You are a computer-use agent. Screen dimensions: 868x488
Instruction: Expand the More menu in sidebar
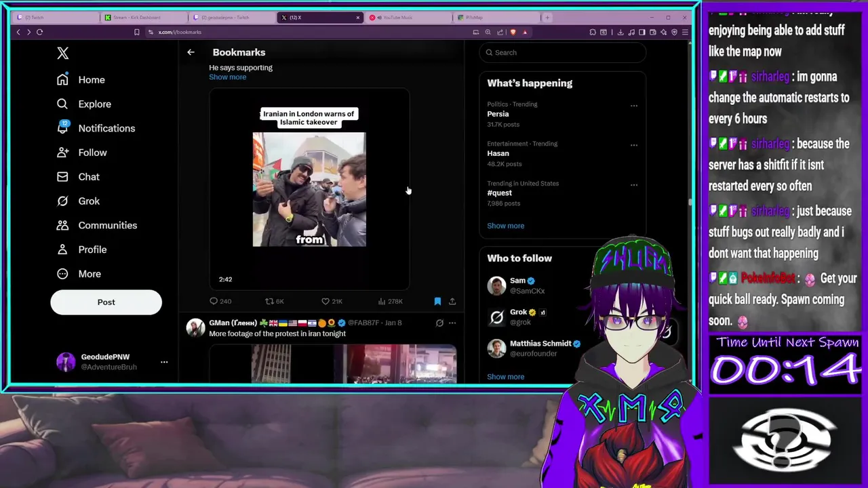[79, 274]
